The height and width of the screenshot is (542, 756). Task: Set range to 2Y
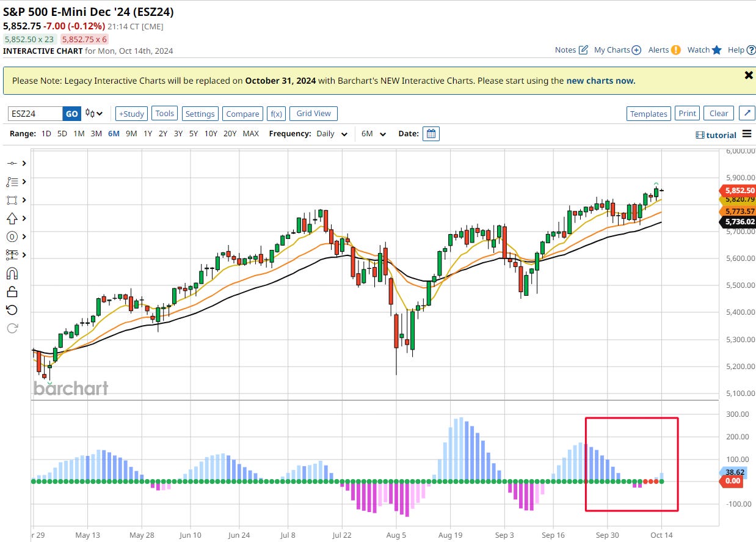tap(163, 134)
